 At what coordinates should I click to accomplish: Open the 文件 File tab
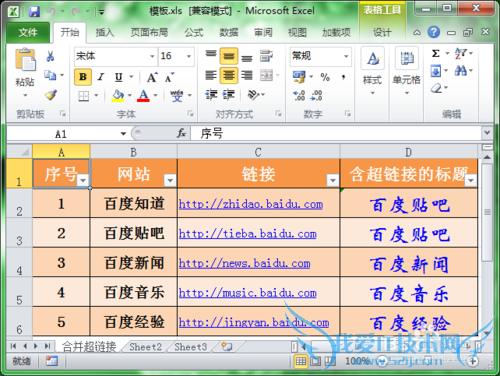28,32
